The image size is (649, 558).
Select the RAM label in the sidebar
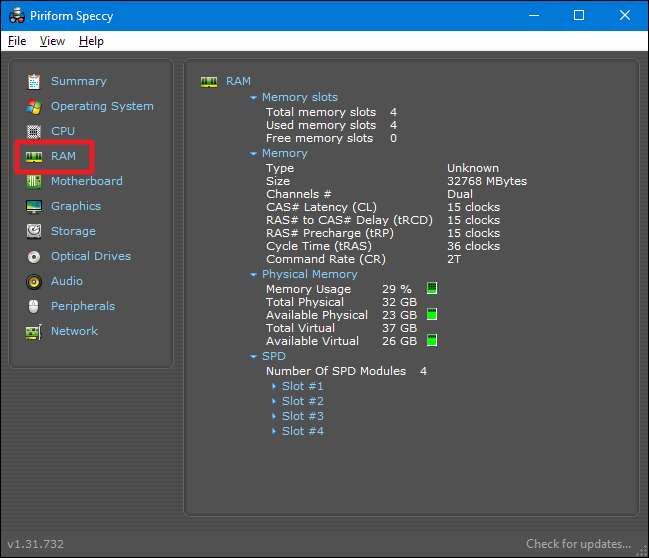pyautogui.click(x=63, y=156)
